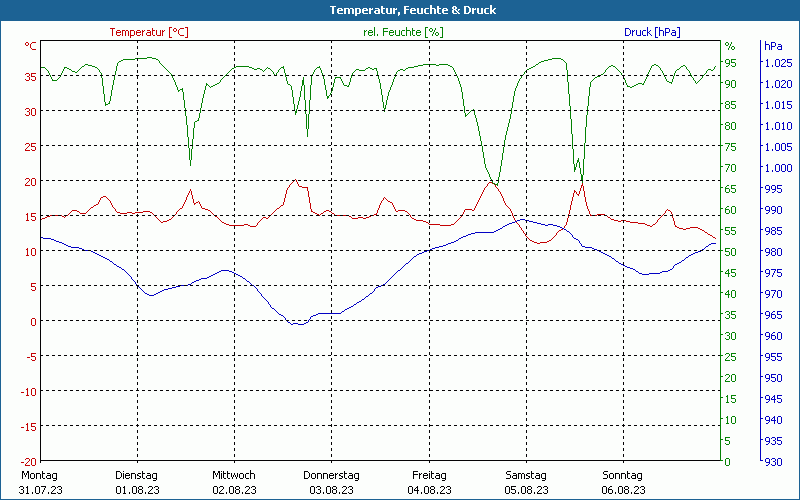Viewport: 800px width, 500px height.
Task: Click the '960' pressure axis value
Action: pyautogui.click(x=773, y=336)
